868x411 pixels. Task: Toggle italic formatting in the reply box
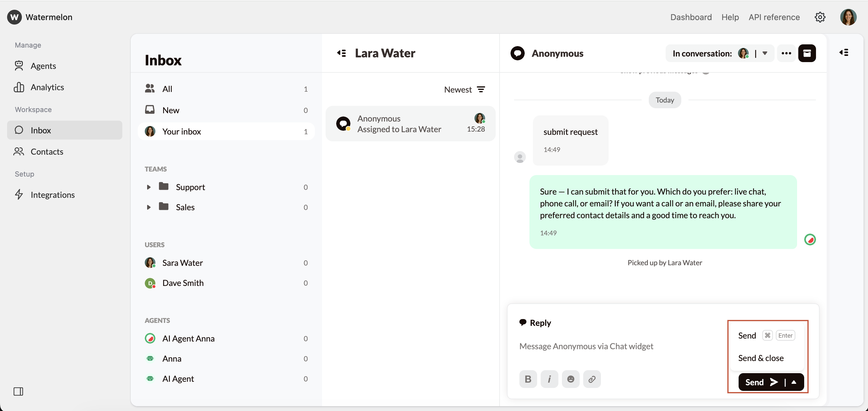click(550, 379)
